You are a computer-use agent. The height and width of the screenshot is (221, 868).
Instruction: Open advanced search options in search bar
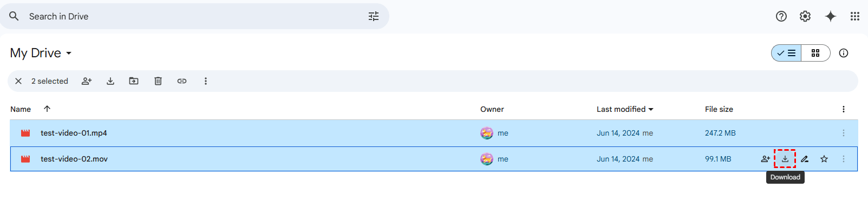374,16
